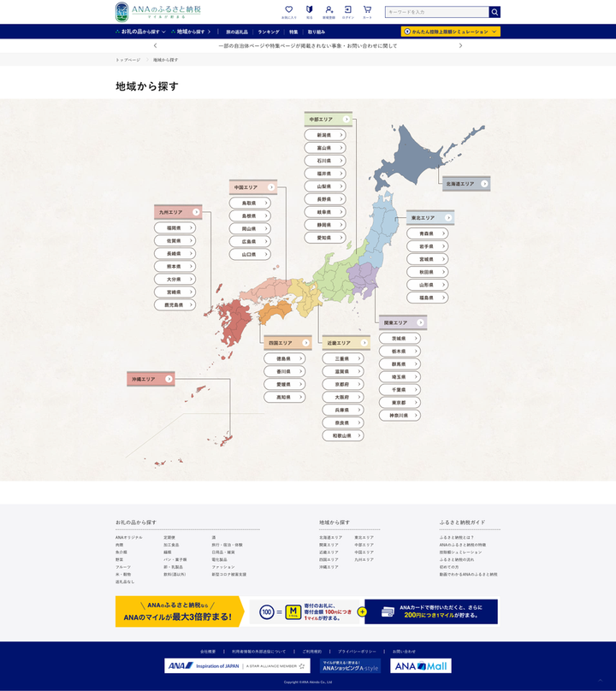Select 中部エリア region header
Viewport: 616px width, 691px height.
[328, 120]
